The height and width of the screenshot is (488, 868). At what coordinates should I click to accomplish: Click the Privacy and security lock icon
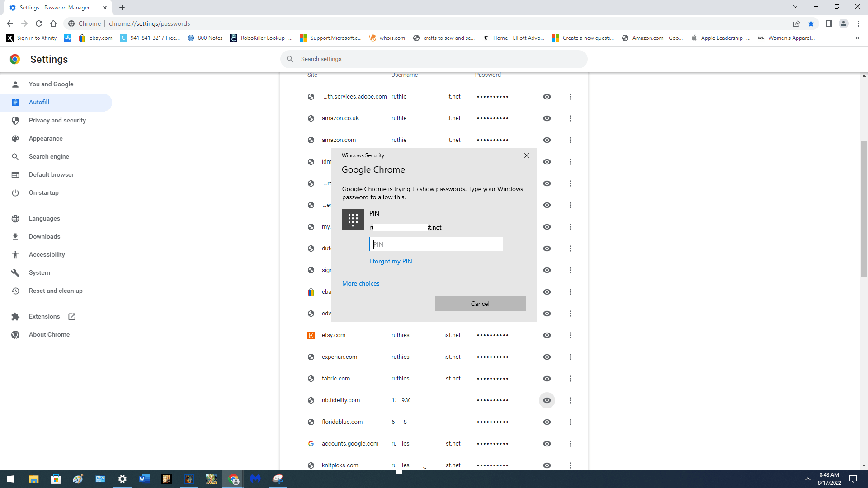tap(16, 120)
